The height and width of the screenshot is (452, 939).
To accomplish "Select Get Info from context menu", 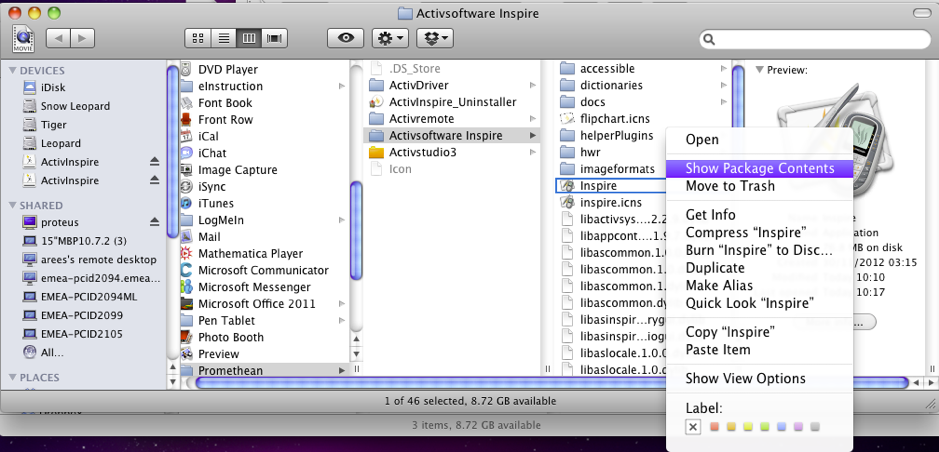I will [710, 214].
